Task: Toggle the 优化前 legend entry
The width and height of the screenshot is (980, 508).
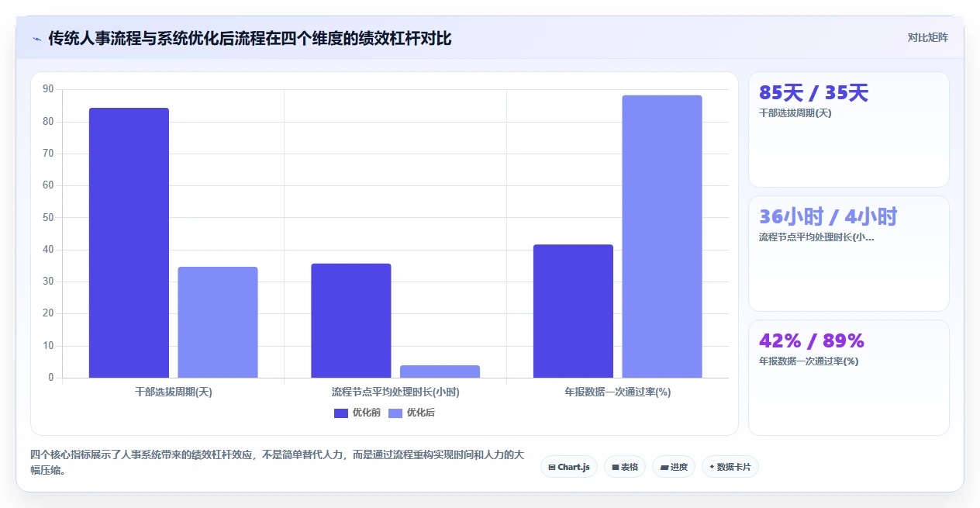Action: 357,413
